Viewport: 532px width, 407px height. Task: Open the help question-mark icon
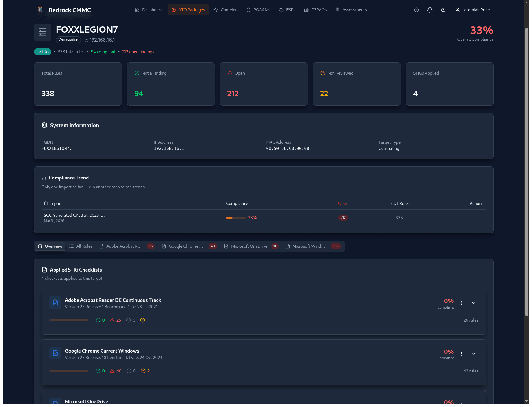click(416, 10)
